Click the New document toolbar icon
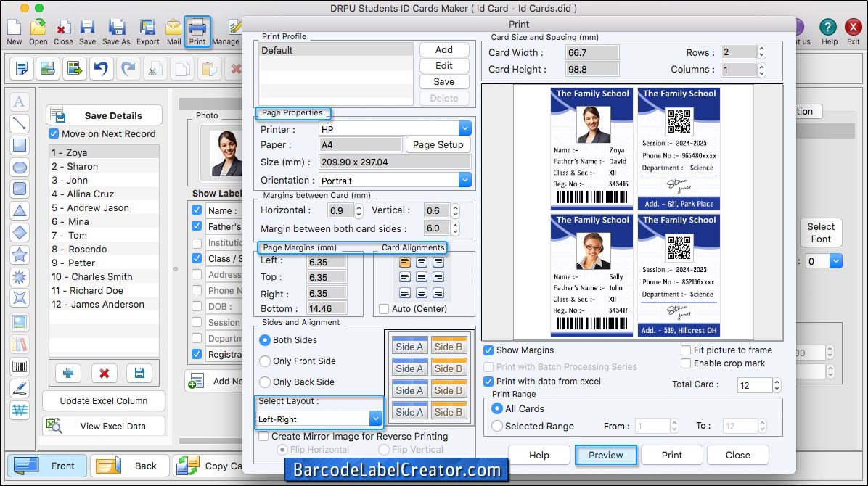 point(14,31)
